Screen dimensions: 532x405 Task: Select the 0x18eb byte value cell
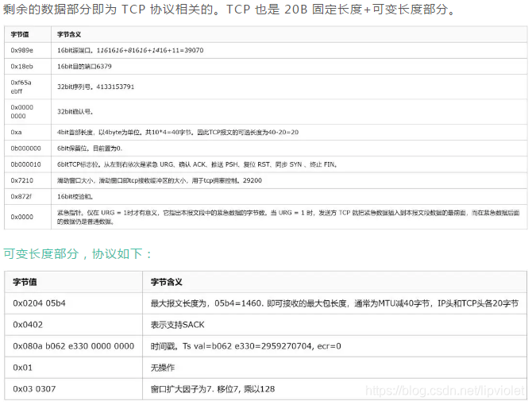[28, 66]
